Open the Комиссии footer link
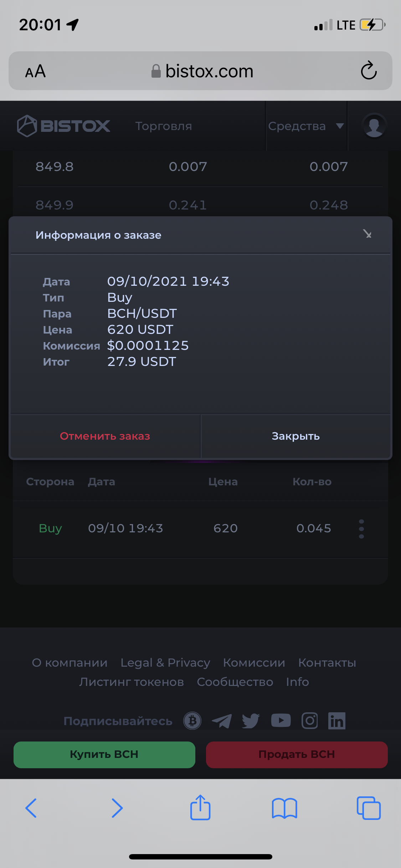The width and height of the screenshot is (401, 868). 254,662
